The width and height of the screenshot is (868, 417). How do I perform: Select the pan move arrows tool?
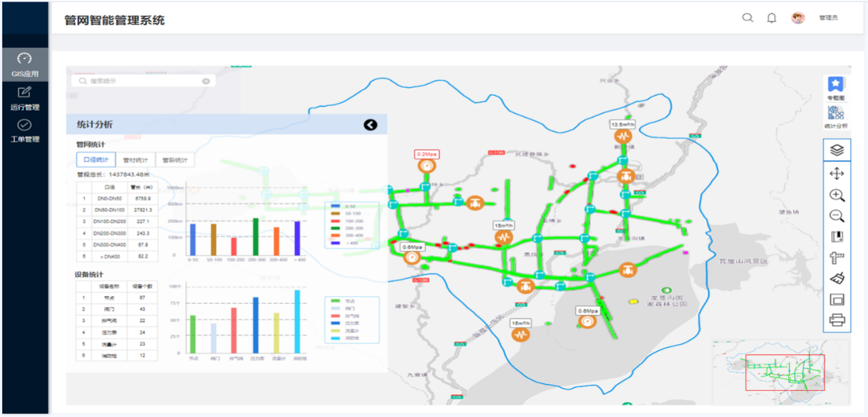[837, 173]
